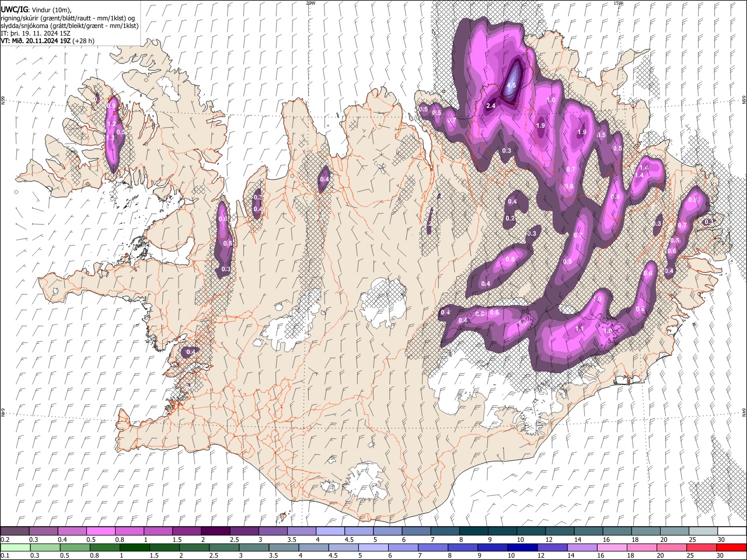Click the initial time line IT: þri. 19. 11. 2024 15Z
The width and height of the screenshot is (747, 560).
[x=35, y=33]
